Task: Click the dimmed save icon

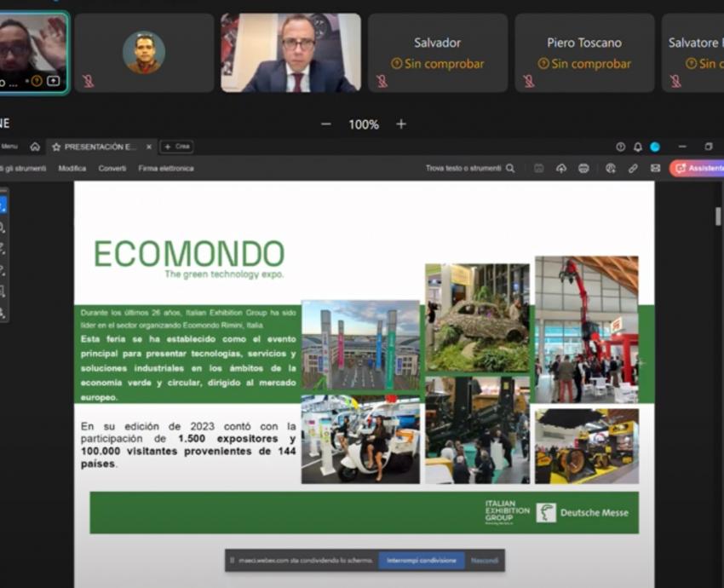Action: point(539,168)
